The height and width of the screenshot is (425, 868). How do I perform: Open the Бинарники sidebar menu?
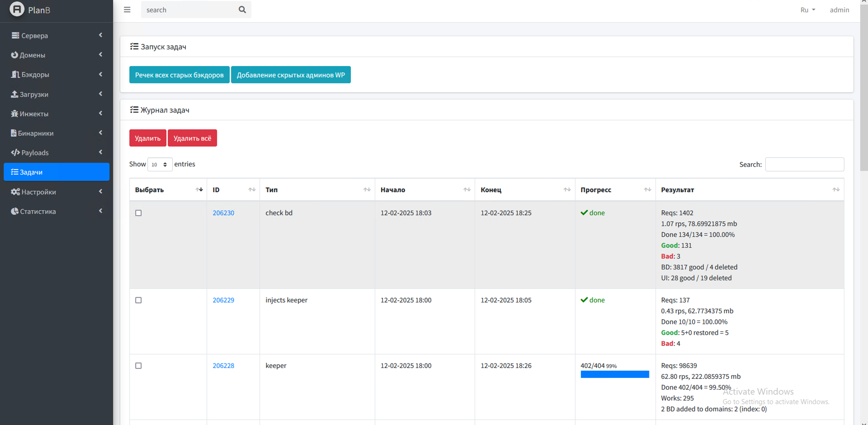point(35,133)
